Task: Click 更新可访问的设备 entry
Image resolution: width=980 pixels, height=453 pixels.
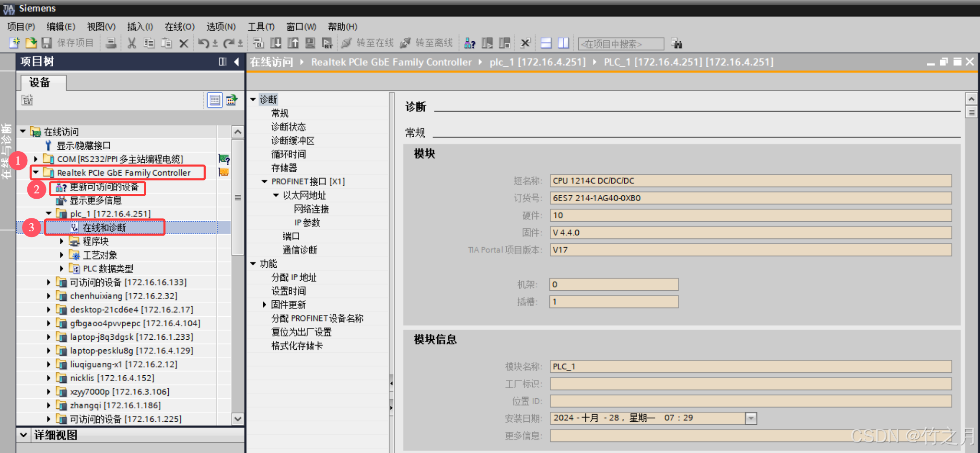Action: tap(104, 187)
